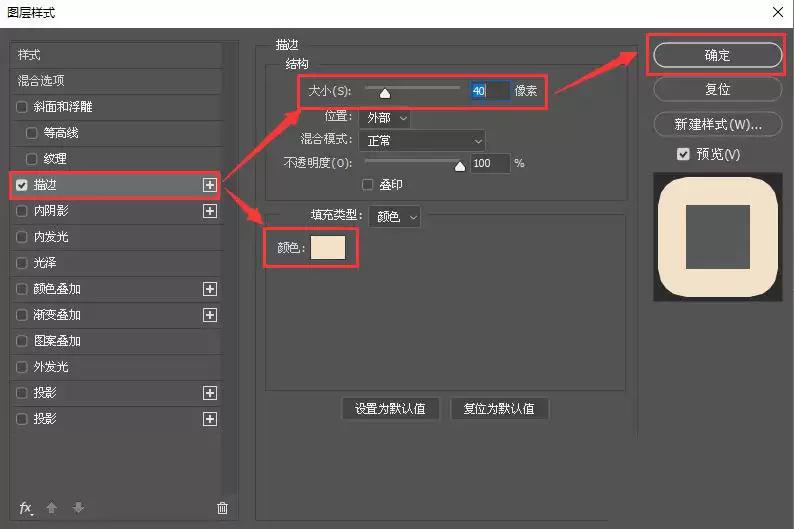The width and height of the screenshot is (794, 529).
Task: Uncheck the 预览(V) checkbox
Action: 683,154
